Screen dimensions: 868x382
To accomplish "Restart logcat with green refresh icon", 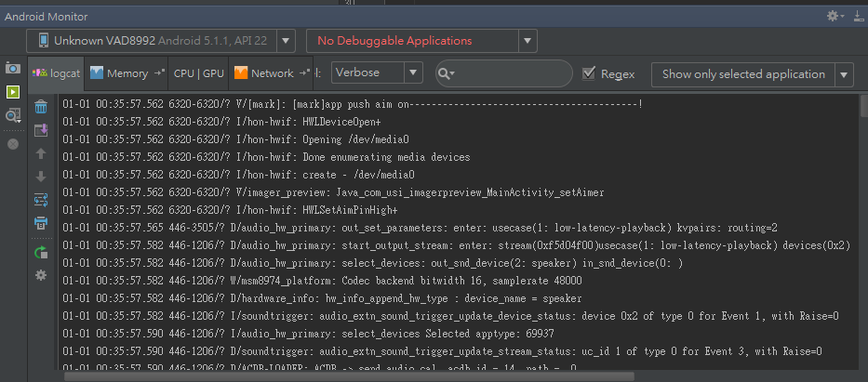I will (41, 253).
